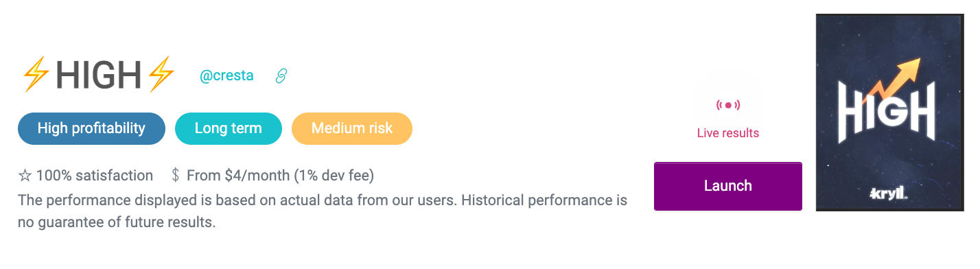Image resolution: width=980 pixels, height=269 pixels.
Task: Click the HIGH strategy title text
Action: point(99,75)
